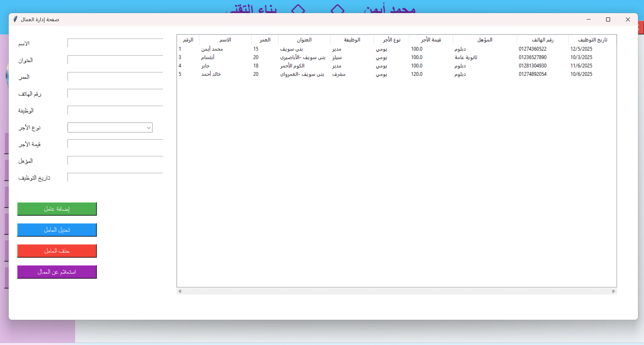Screen dimensions: 644x345
Task: Click the العنوان address input field
Action: pos(115,60)
